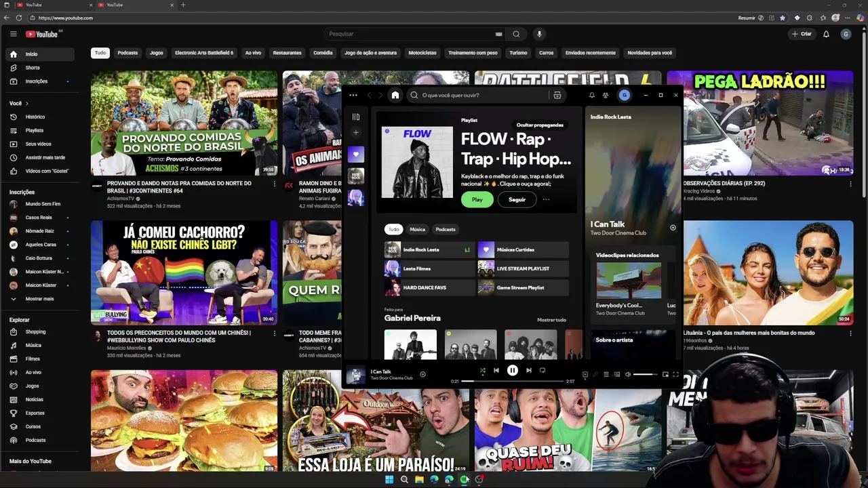The width and height of the screenshot is (868, 488).
Task: Select Ao vivo filter chip
Action: [253, 53]
